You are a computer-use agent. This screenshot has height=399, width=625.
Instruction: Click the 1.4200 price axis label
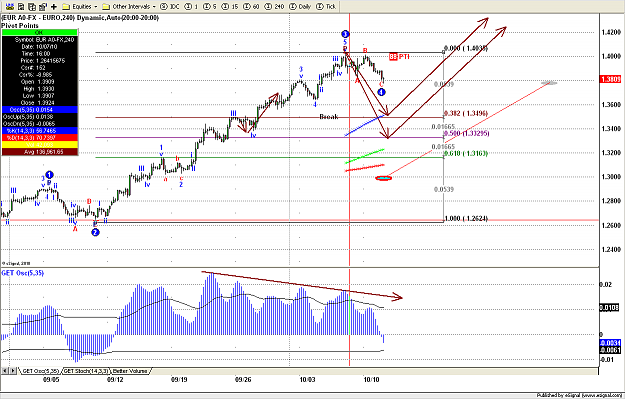(x=611, y=32)
